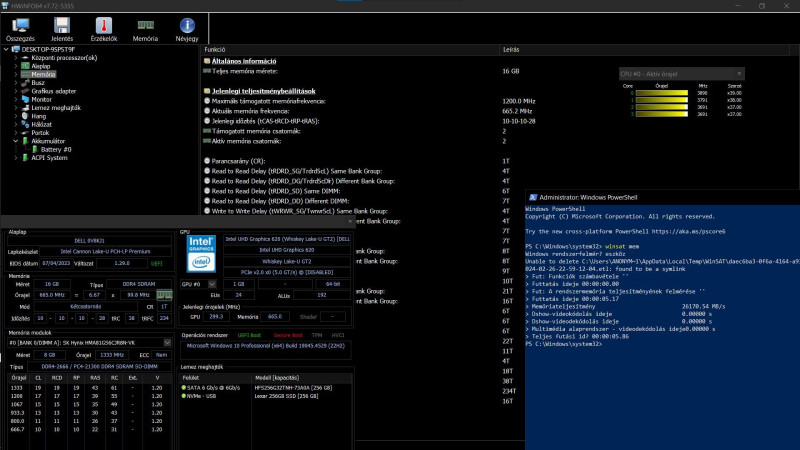Click the Monitor tree node icon
The width and height of the screenshot is (800, 450).
(25, 99)
